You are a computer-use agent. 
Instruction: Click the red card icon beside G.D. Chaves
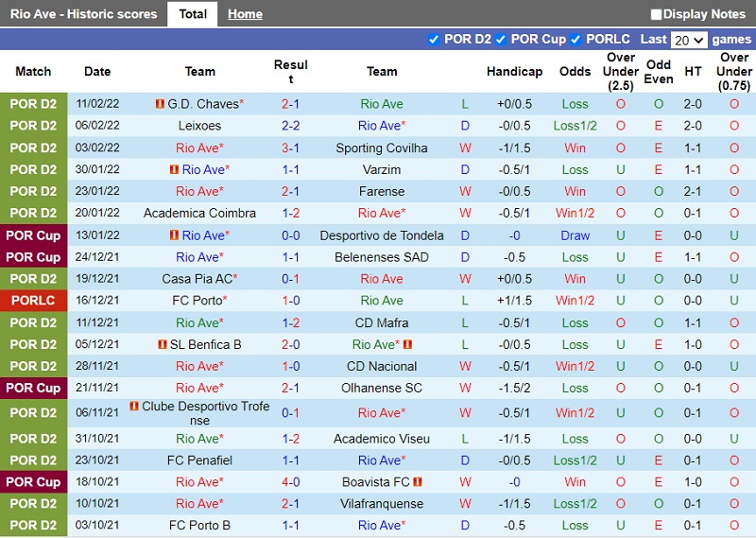pyautogui.click(x=160, y=104)
